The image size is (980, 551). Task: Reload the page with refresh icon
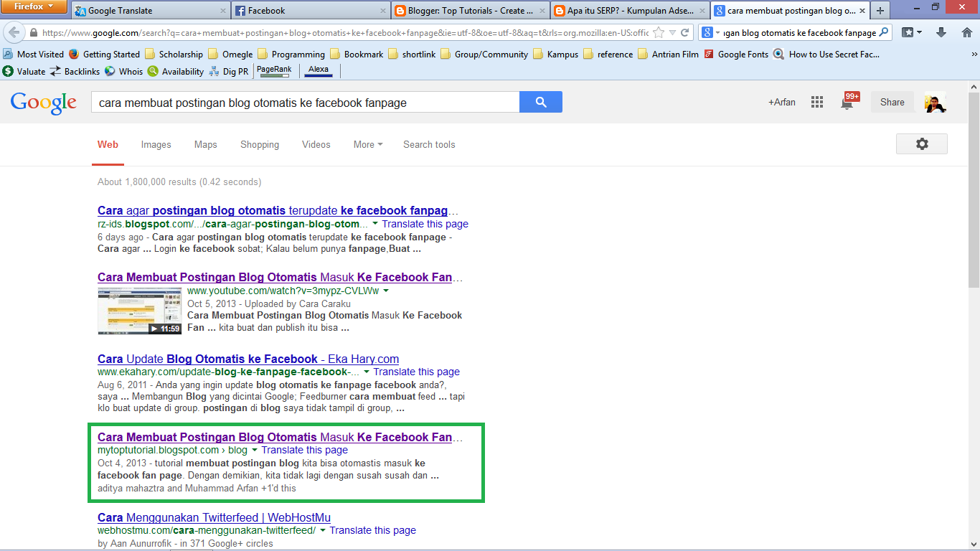tap(684, 33)
